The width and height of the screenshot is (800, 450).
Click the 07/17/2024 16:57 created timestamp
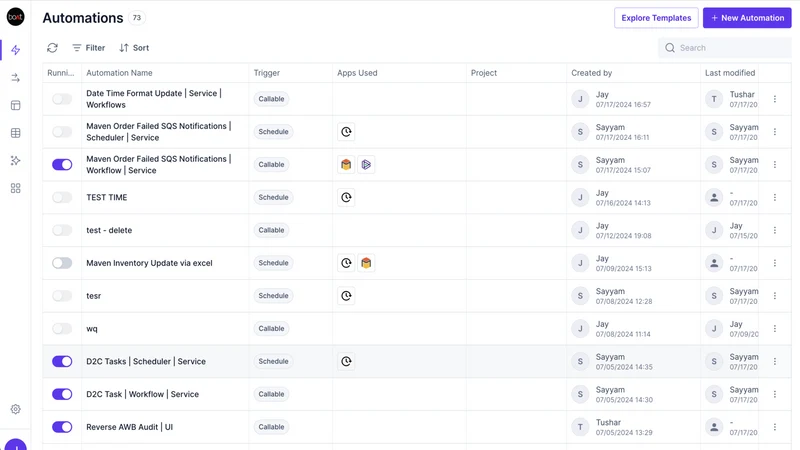coord(623,105)
